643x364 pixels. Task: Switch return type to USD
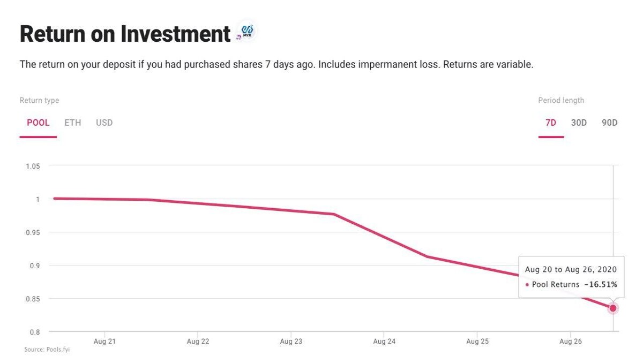104,123
